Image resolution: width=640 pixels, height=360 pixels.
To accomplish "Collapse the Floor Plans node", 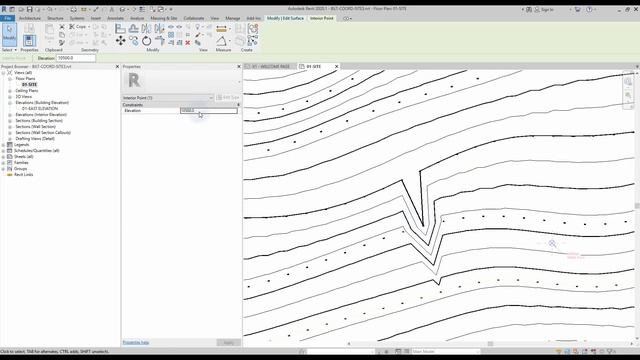I will point(10,79).
